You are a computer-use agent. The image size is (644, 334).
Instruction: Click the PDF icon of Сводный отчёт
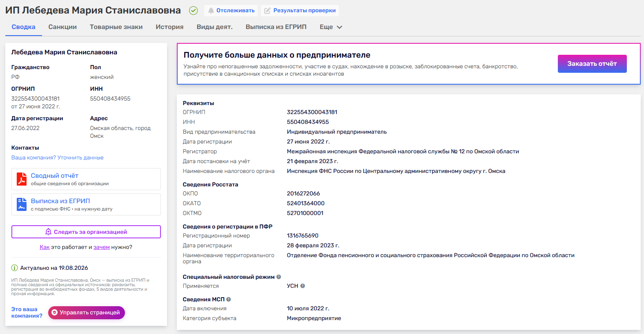(x=22, y=179)
